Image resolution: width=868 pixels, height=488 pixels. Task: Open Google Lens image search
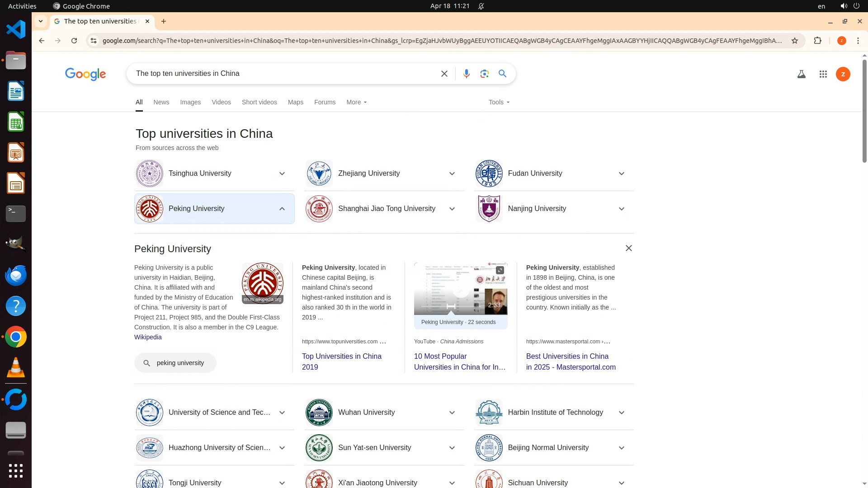click(484, 74)
